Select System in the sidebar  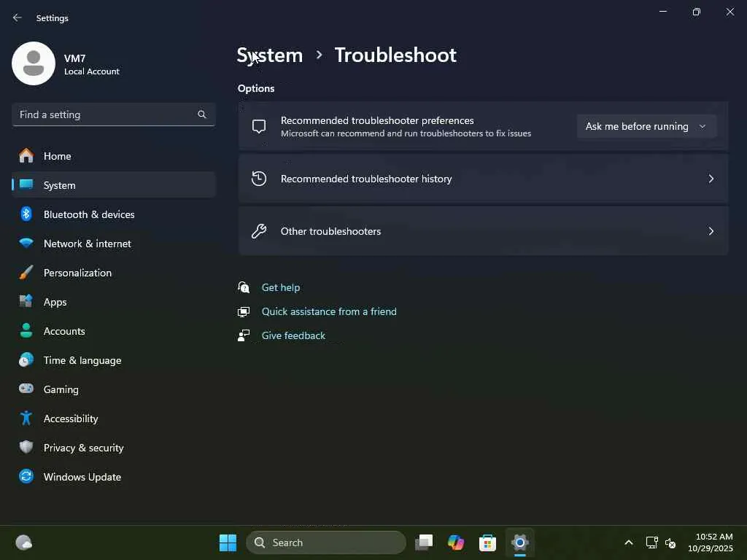113,184
